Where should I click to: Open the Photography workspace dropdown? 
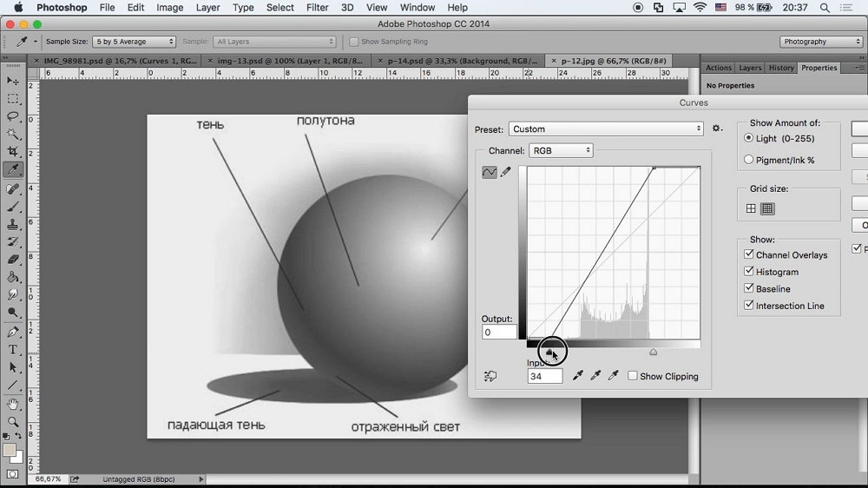point(821,42)
